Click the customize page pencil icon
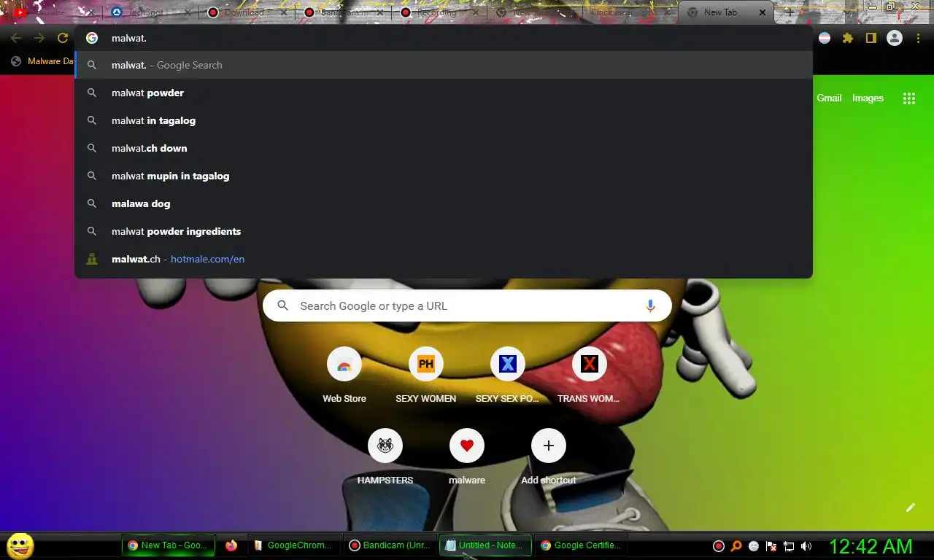The image size is (934, 560). 910,507
